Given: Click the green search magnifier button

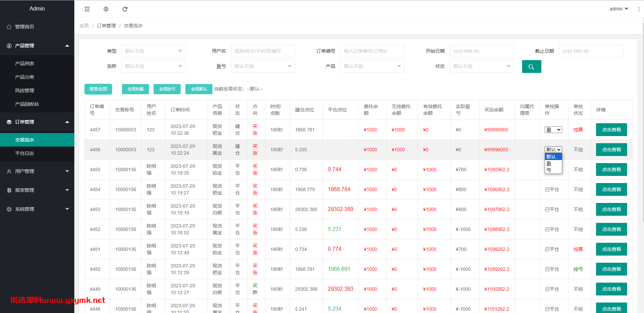Looking at the screenshot, I should coord(532,67).
